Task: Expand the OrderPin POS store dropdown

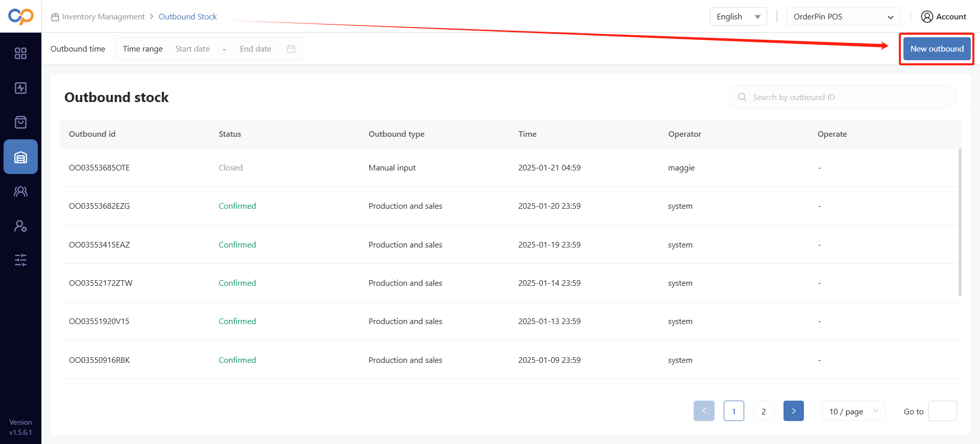Action: (844, 17)
